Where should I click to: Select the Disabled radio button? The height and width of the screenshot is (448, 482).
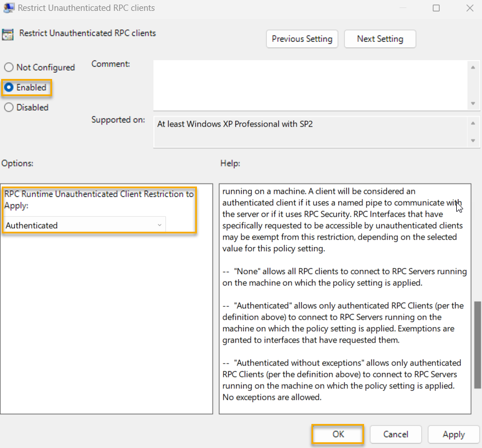(9, 107)
